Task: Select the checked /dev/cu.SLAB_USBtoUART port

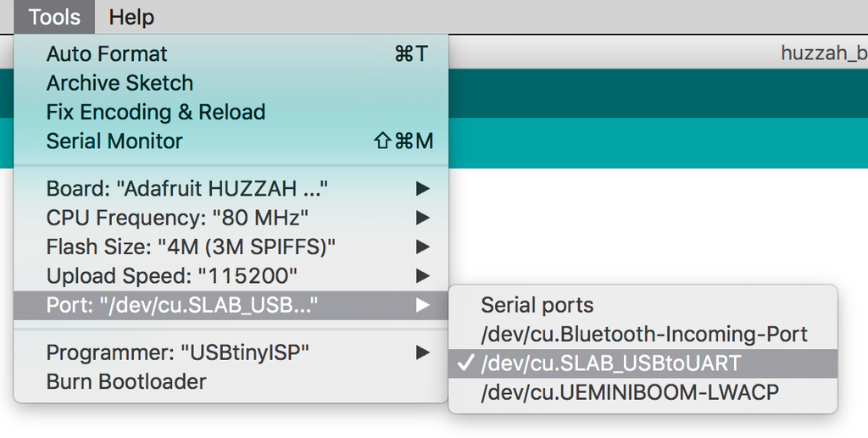Action: coord(610,363)
